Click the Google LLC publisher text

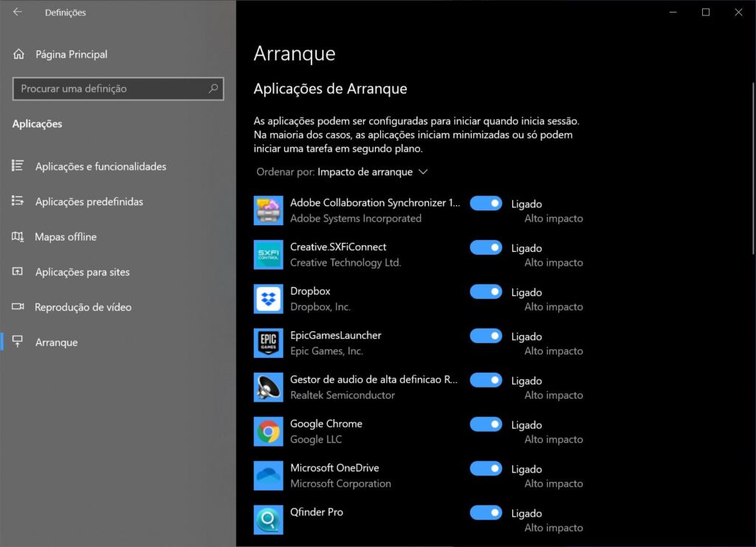(316, 439)
